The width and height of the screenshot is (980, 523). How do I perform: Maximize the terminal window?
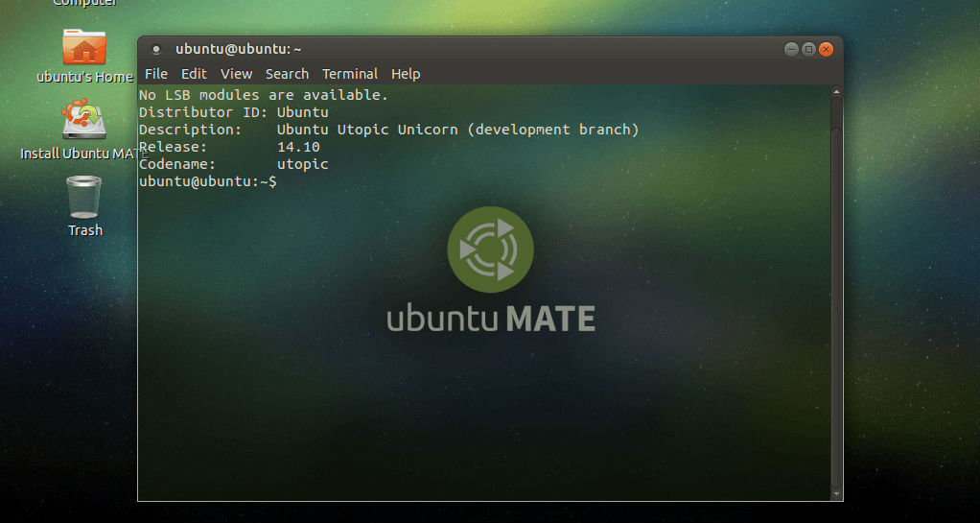[x=808, y=50]
